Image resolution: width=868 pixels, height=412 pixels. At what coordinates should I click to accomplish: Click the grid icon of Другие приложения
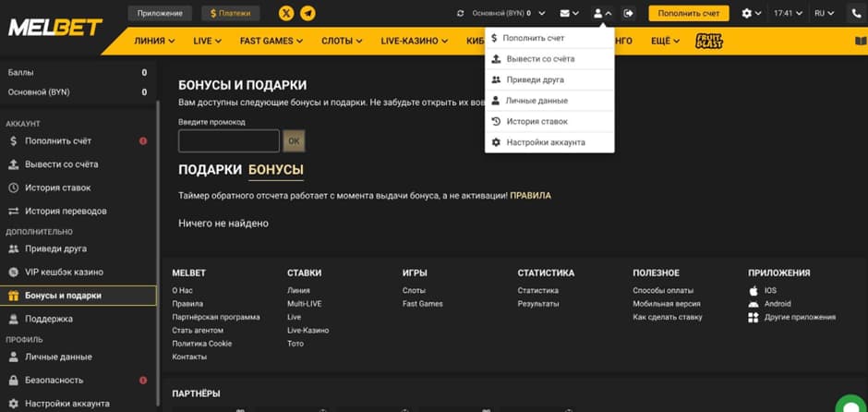click(753, 317)
